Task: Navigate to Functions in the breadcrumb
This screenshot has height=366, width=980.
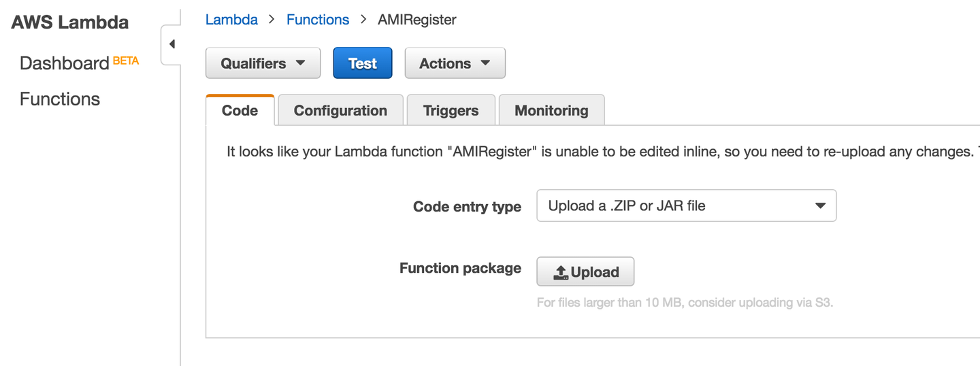Action: (318, 20)
